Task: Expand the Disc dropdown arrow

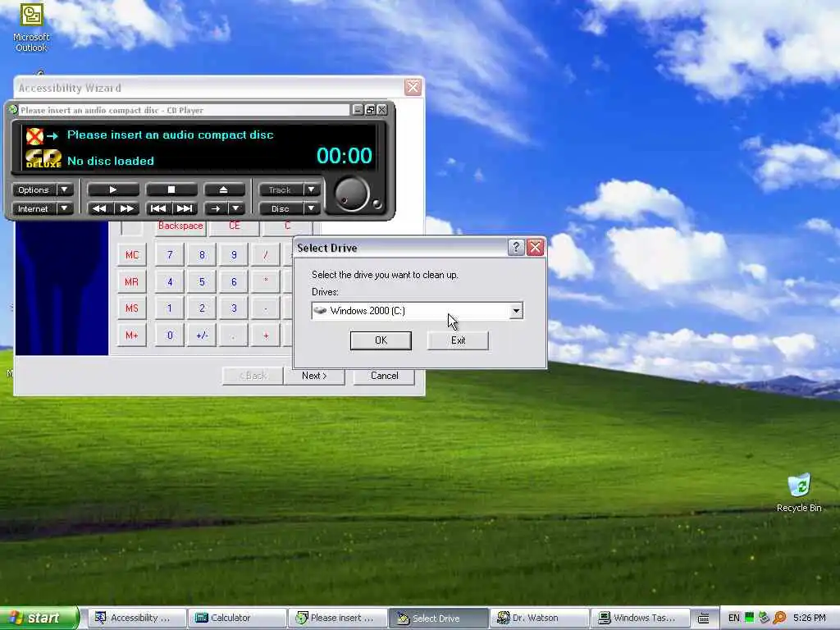Action: [311, 208]
